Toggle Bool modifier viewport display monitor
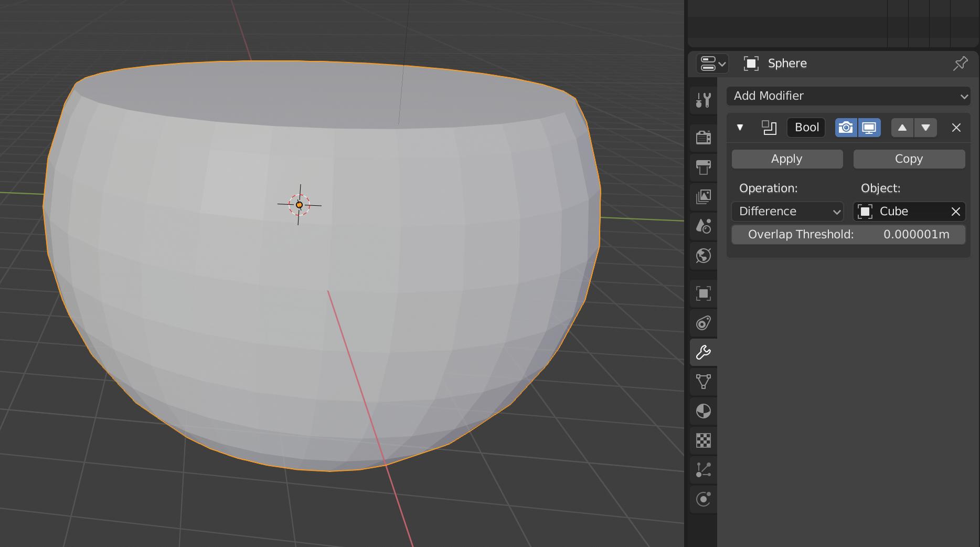This screenshot has width=980, height=547. (x=869, y=128)
